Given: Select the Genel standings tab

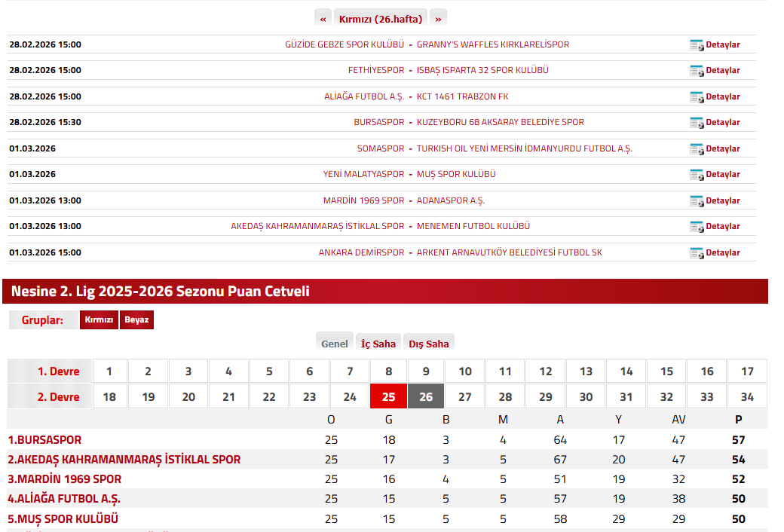Looking at the screenshot, I should click(x=335, y=344).
